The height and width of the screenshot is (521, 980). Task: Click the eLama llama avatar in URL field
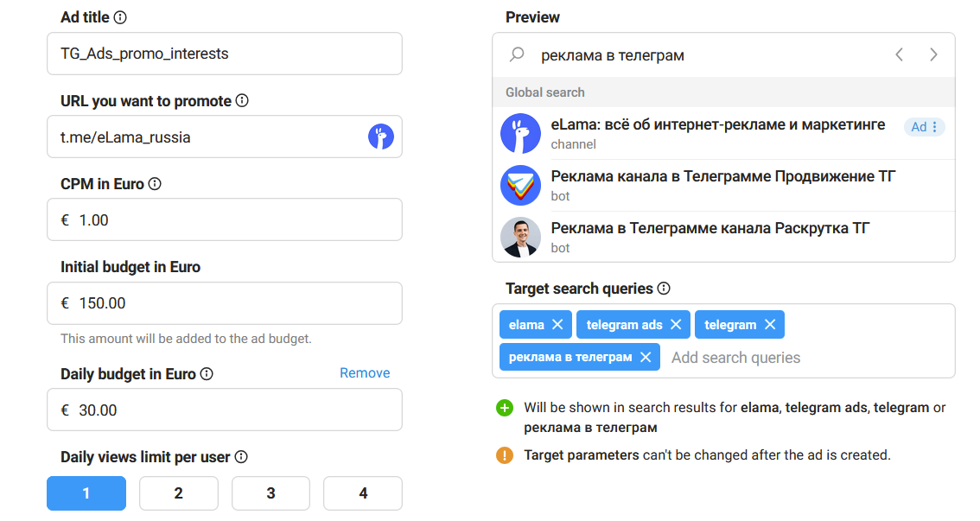click(382, 137)
